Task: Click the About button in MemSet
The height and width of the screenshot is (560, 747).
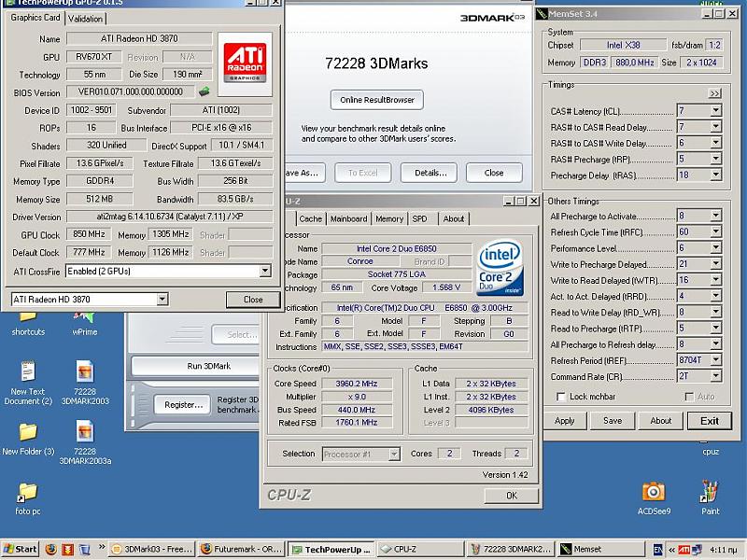Action: tap(661, 421)
